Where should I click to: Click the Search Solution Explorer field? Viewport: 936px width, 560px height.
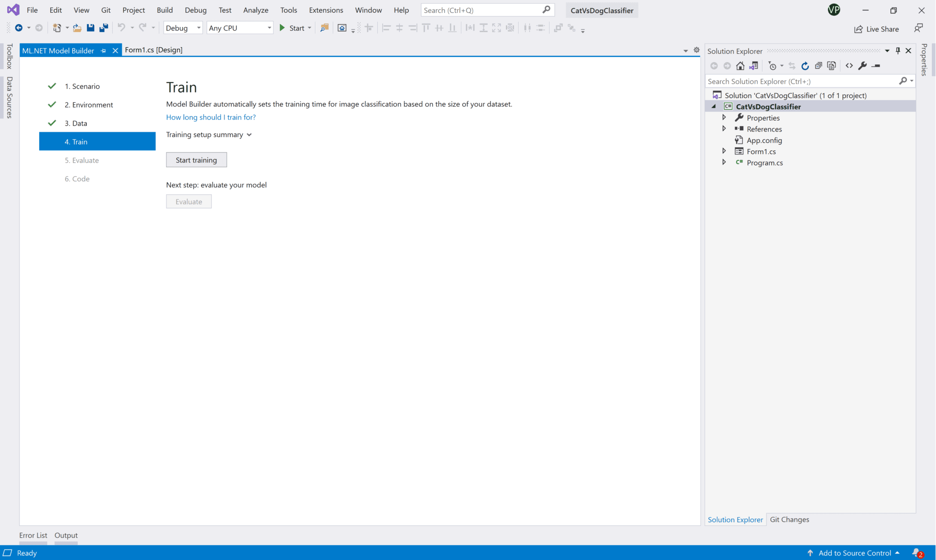tap(801, 81)
